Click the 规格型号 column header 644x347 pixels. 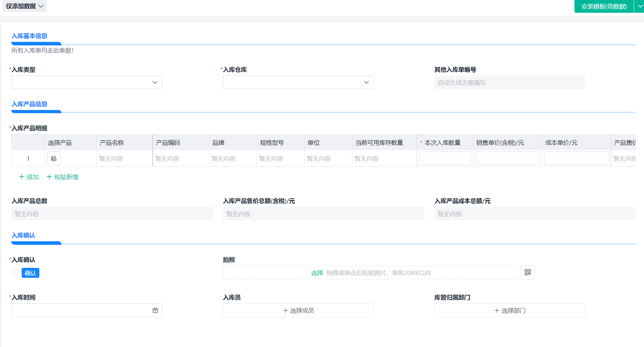[280, 142]
